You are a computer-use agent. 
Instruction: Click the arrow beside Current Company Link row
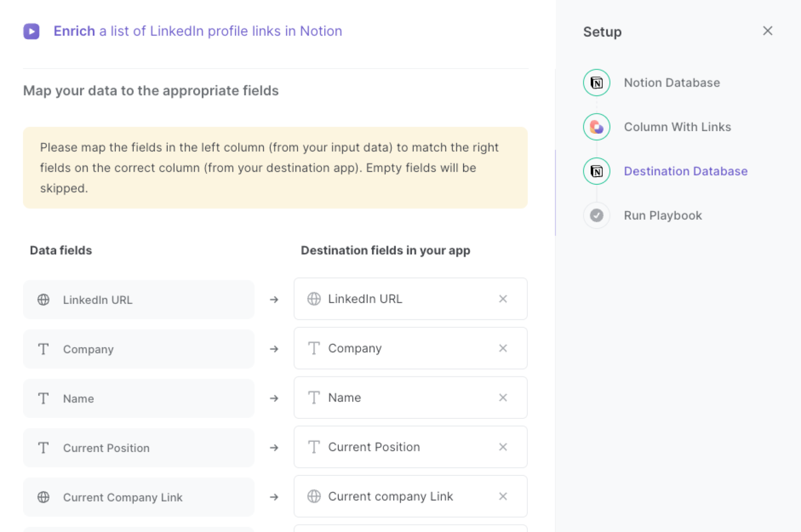coord(274,497)
